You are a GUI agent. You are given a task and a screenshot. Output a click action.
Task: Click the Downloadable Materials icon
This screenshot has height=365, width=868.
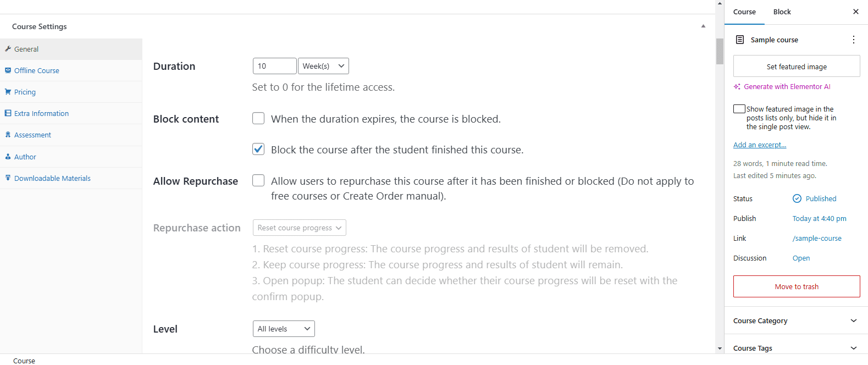pos(8,178)
